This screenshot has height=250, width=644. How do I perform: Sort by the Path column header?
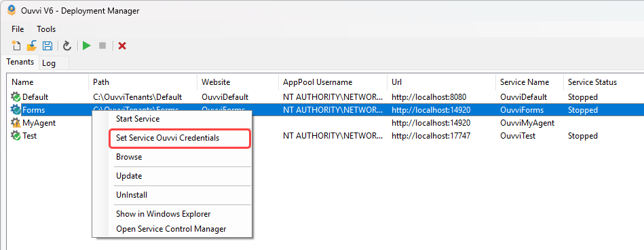click(x=143, y=82)
